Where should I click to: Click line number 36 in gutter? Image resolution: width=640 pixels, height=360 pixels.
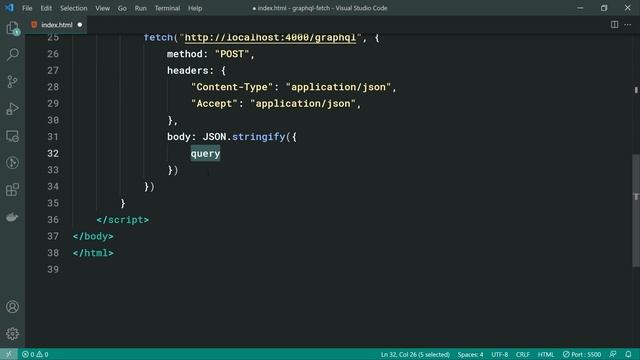point(53,220)
